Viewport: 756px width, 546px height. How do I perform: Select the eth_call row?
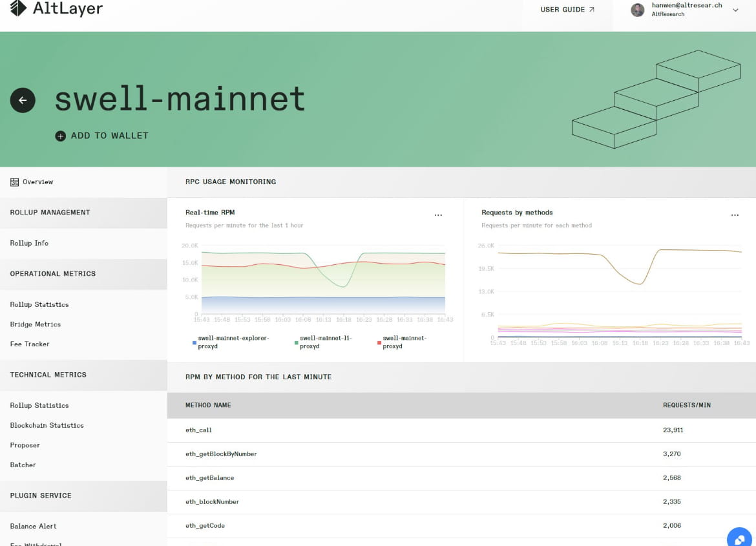click(x=461, y=430)
